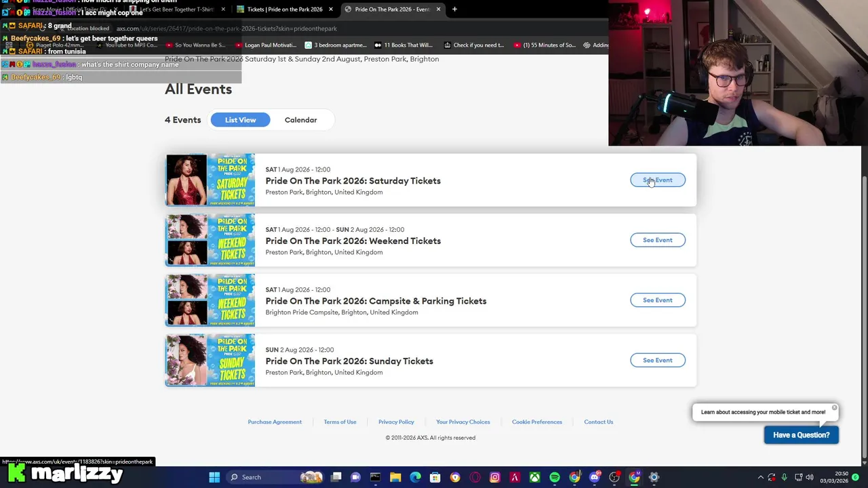Image resolution: width=868 pixels, height=488 pixels.
Task: Show hidden system tray icons
Action: pos(760,477)
